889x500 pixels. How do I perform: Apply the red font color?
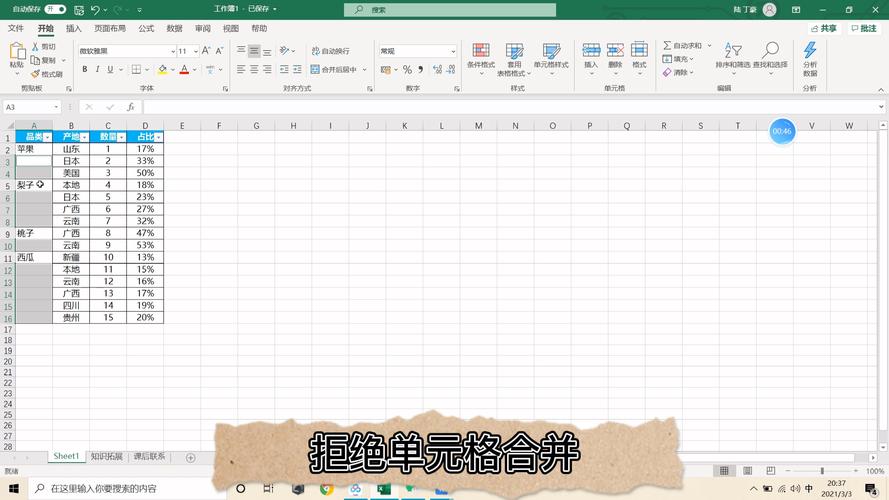click(x=184, y=69)
